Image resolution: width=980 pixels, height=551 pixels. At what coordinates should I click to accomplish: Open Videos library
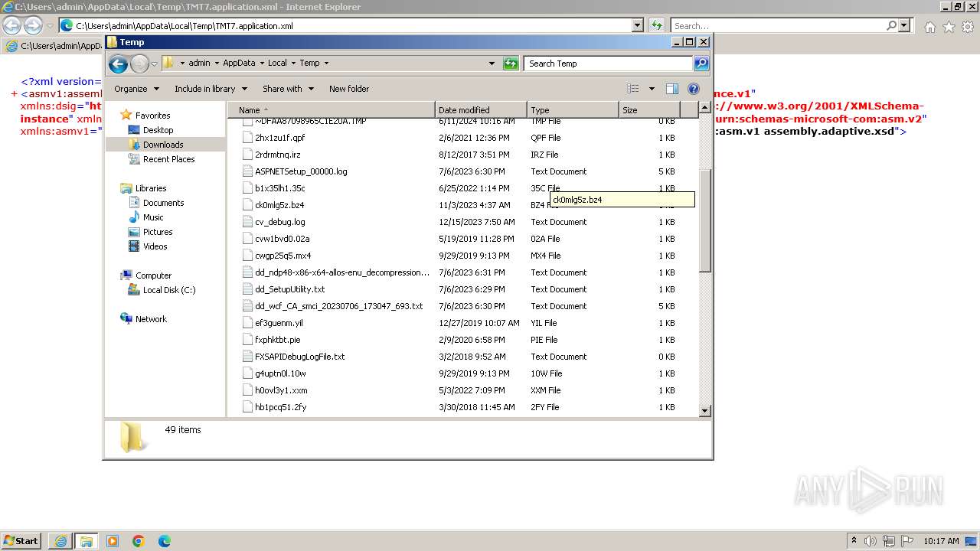(x=155, y=246)
